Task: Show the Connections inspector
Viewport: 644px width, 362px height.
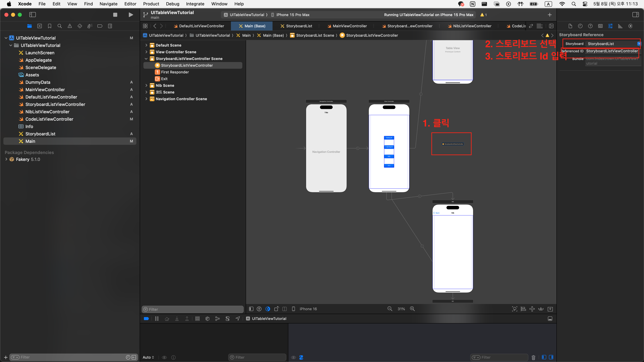Action: (x=631, y=26)
